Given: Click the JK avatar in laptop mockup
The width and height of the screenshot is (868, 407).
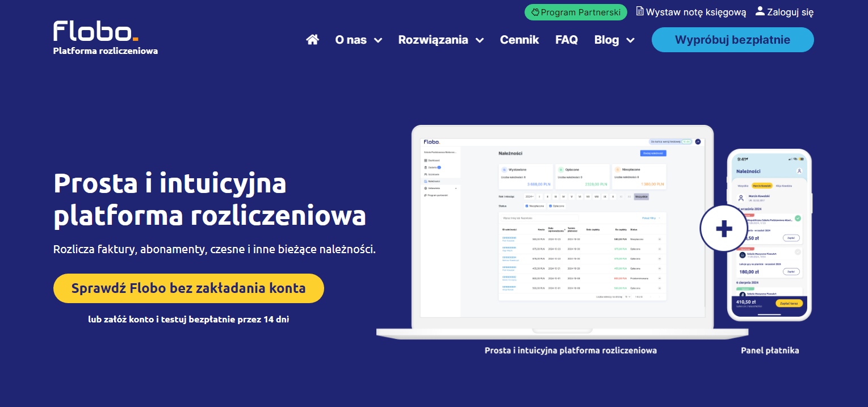Looking at the screenshot, I should point(698,142).
